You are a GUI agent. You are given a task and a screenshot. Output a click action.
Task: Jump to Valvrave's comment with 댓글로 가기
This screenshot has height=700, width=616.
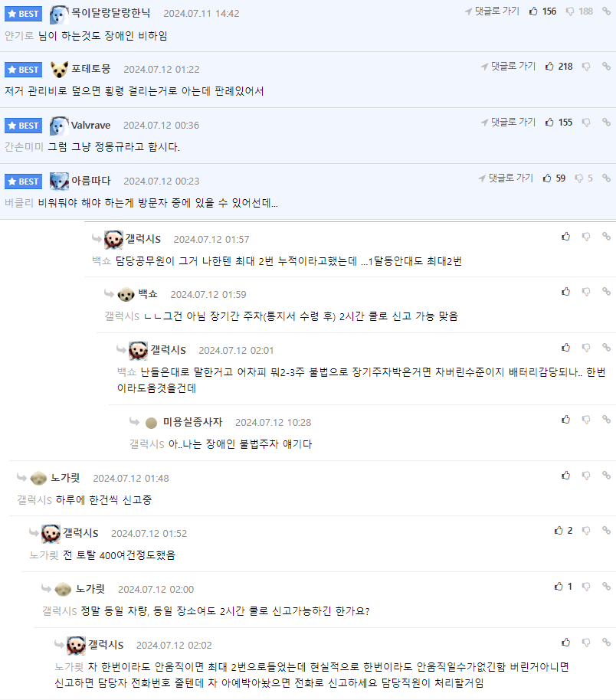tap(508, 123)
